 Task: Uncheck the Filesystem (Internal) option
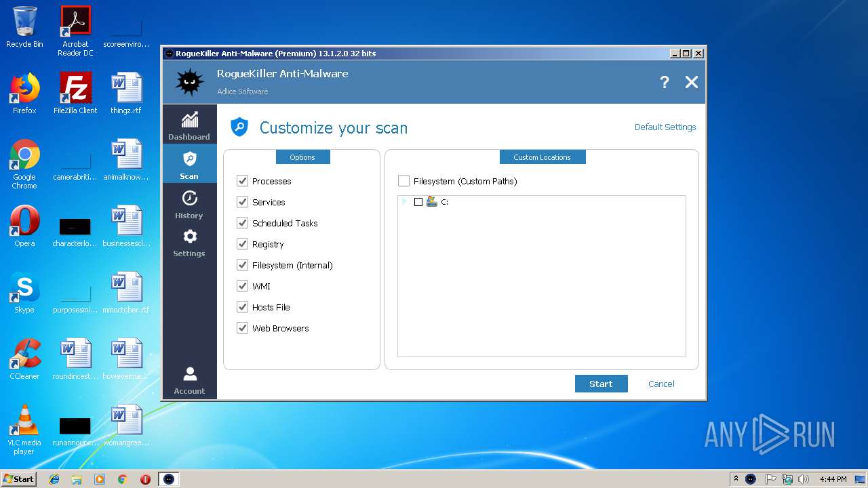pyautogui.click(x=242, y=265)
